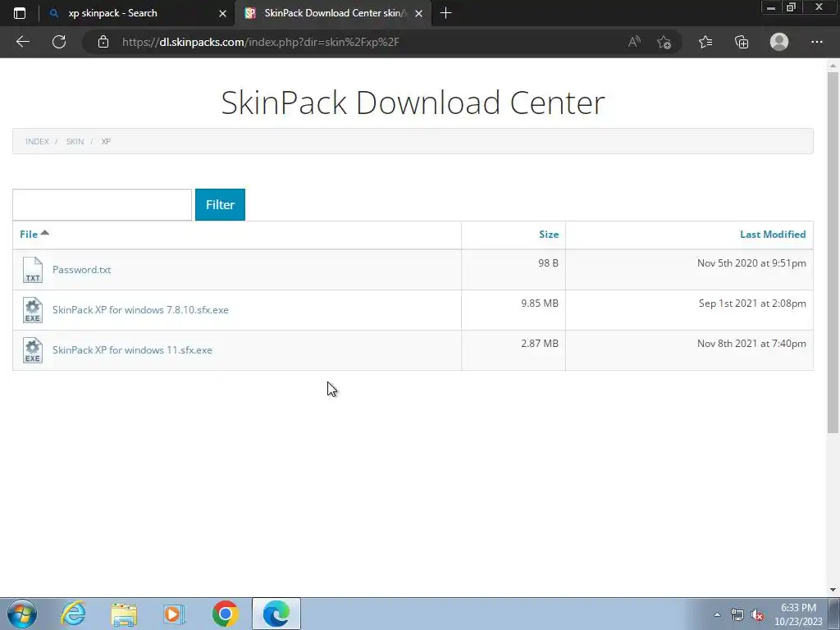Reload the current page
Image resolution: width=840 pixels, height=630 pixels.
[x=59, y=42]
